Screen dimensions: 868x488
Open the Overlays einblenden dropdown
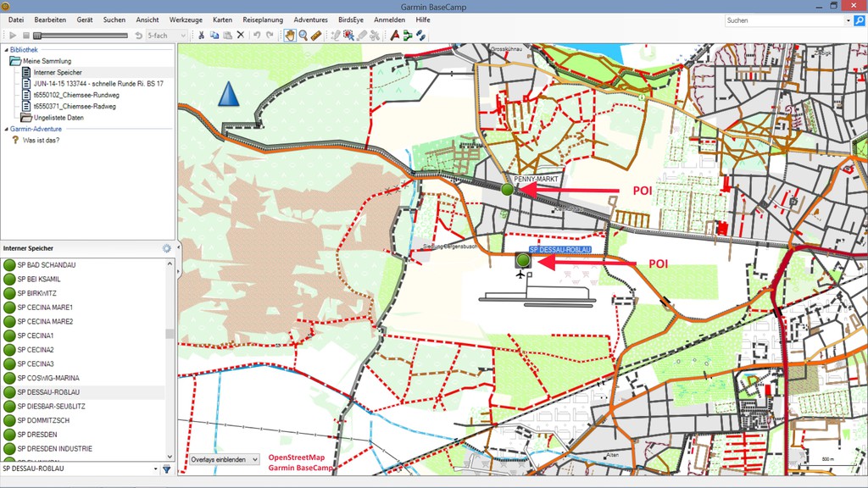pyautogui.click(x=224, y=459)
